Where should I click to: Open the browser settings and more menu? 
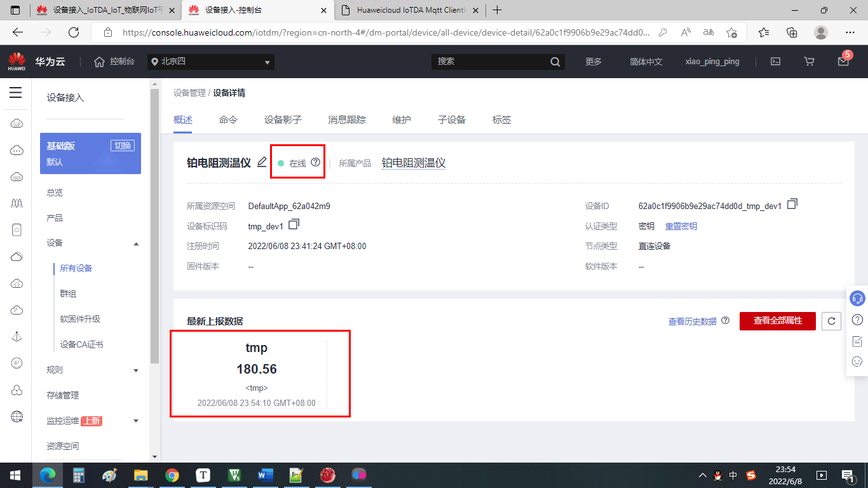pyautogui.click(x=850, y=32)
